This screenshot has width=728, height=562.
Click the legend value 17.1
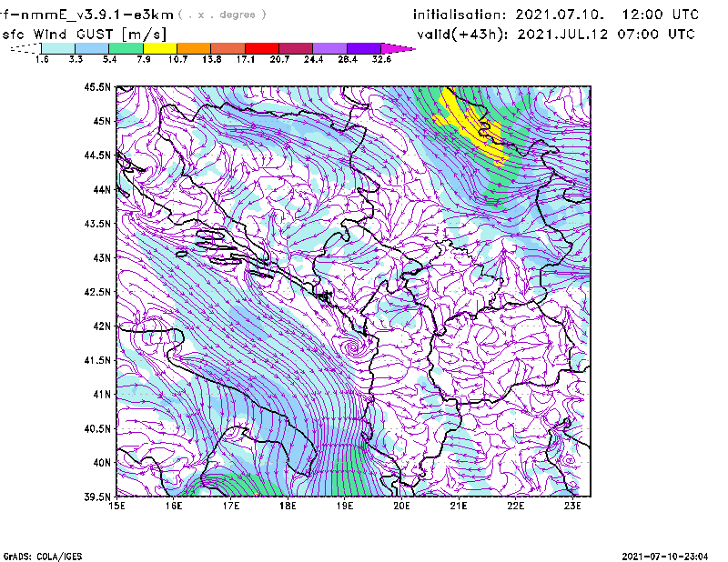pyautogui.click(x=246, y=59)
